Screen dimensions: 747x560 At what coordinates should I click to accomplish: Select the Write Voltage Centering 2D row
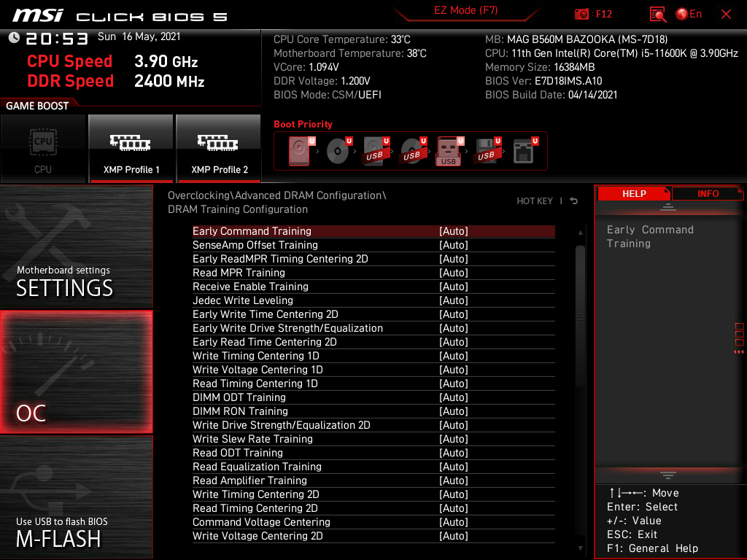[373, 536]
